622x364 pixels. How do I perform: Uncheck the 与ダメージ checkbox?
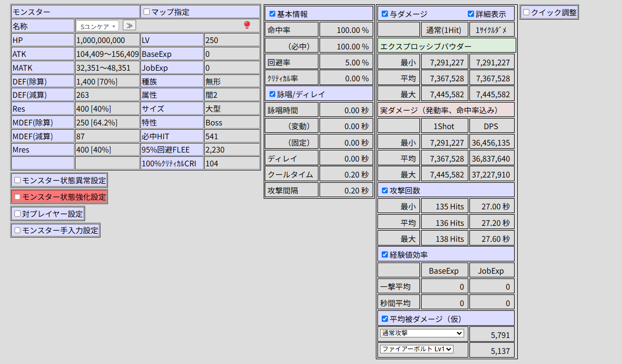[x=385, y=14]
